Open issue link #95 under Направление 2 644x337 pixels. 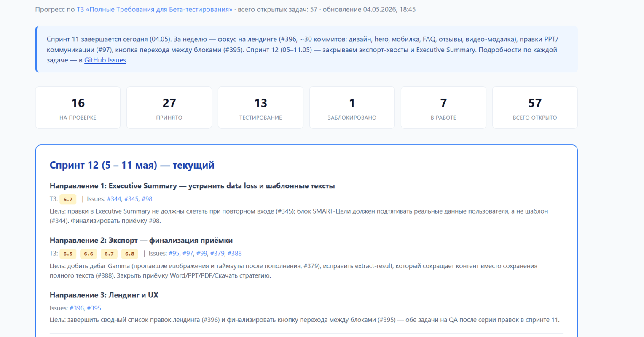click(x=174, y=253)
